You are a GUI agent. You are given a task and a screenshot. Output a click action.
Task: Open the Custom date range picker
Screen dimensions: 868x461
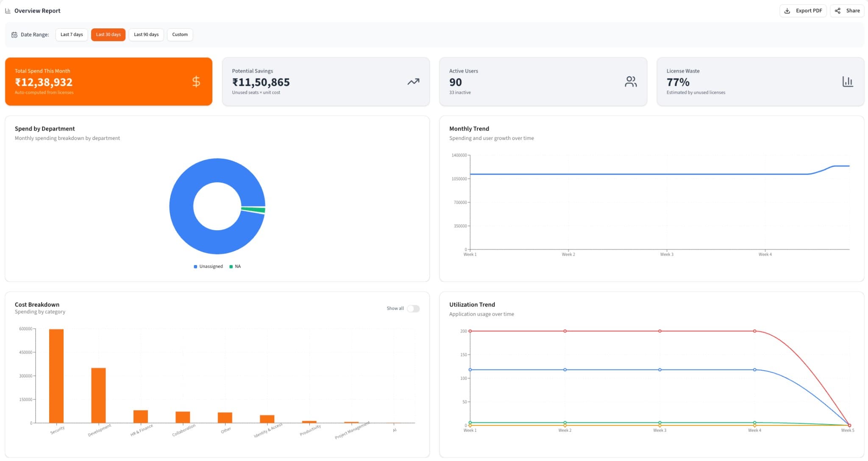click(180, 34)
